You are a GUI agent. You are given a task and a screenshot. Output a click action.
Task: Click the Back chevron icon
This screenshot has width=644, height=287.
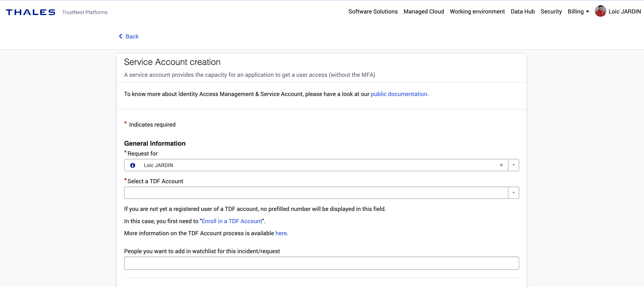point(121,37)
